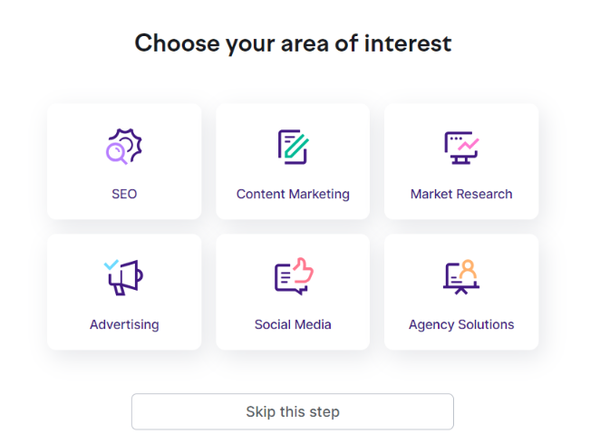Select the Market Research text label
The width and height of the screenshot is (600, 442).
tap(461, 194)
